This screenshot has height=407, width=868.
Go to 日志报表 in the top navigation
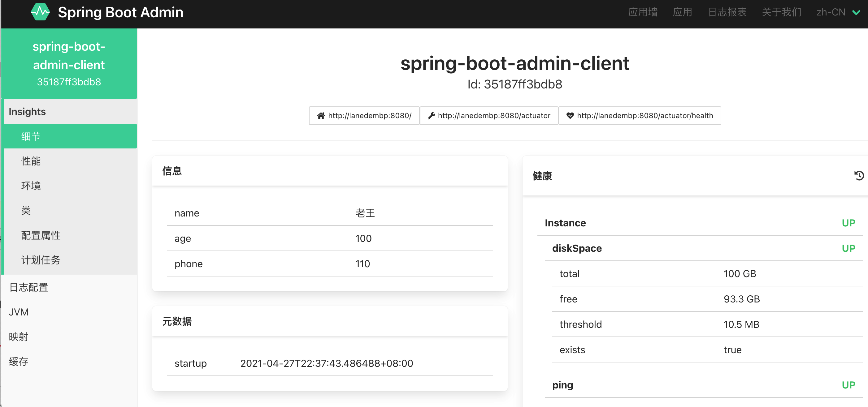(x=727, y=12)
